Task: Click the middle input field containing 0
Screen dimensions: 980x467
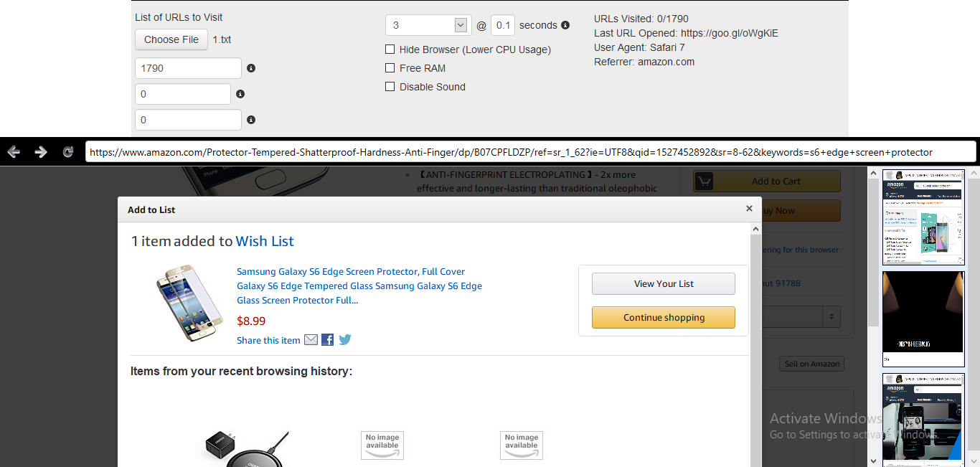Action: pos(183,94)
